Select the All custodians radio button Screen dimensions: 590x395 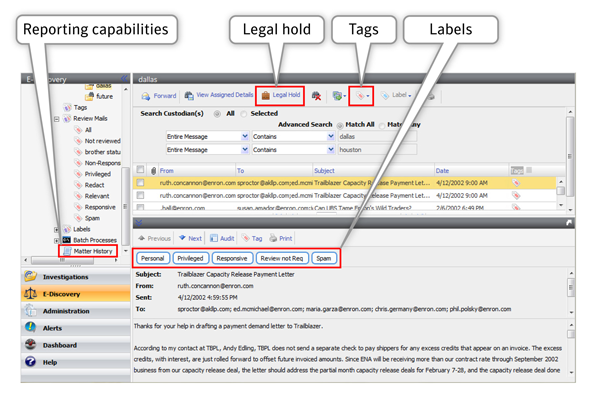click(217, 114)
